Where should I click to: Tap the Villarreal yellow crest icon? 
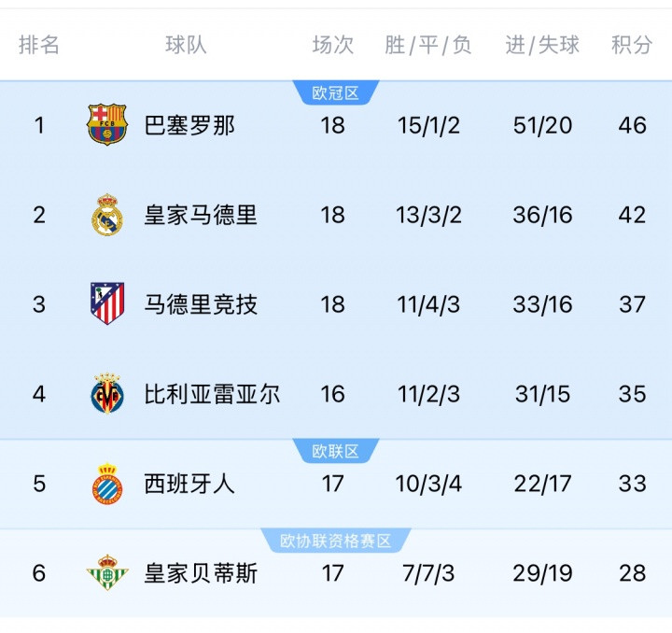107,394
